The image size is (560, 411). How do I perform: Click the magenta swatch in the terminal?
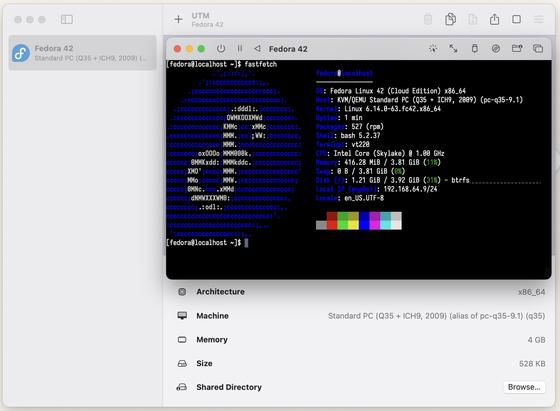pos(375,225)
